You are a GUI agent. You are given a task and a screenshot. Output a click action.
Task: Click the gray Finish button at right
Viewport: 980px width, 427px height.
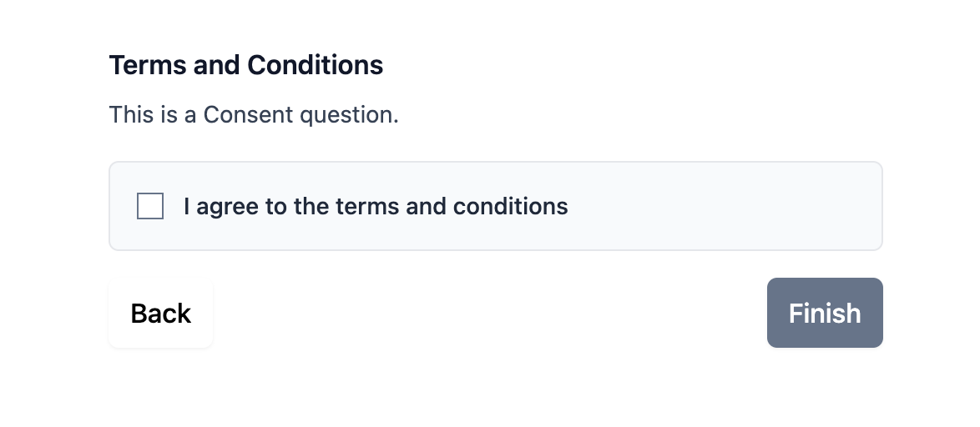click(825, 313)
